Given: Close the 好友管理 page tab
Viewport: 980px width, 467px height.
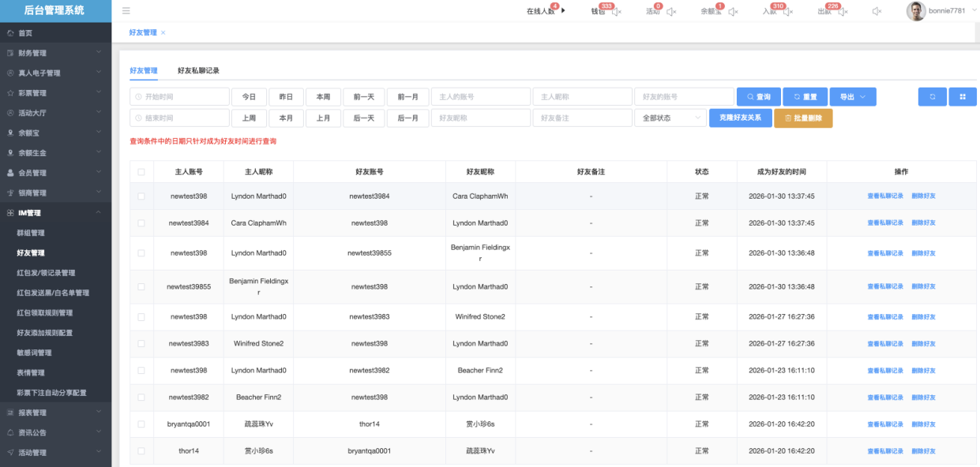Looking at the screenshot, I should [x=163, y=32].
